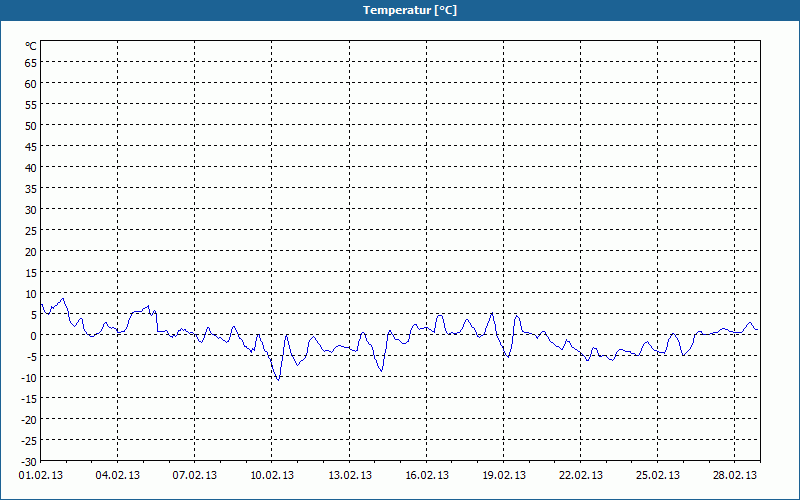Click the 20 label on temperature axis

31,252
